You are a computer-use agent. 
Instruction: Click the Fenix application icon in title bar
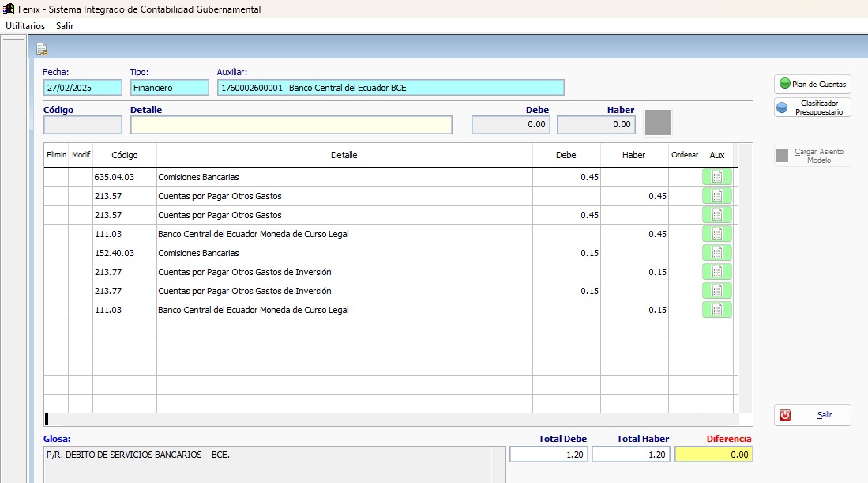8,9
